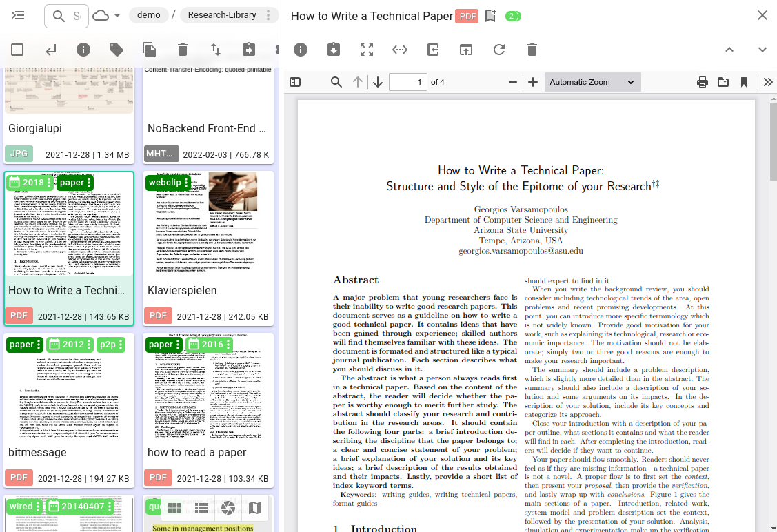Screen dimensions: 777x532
Task: Open 2018 tag menu on Technical Paper card
Action: (49, 183)
